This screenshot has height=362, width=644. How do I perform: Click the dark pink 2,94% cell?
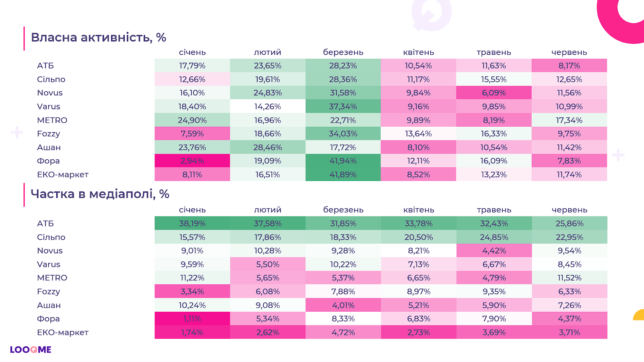pos(192,161)
